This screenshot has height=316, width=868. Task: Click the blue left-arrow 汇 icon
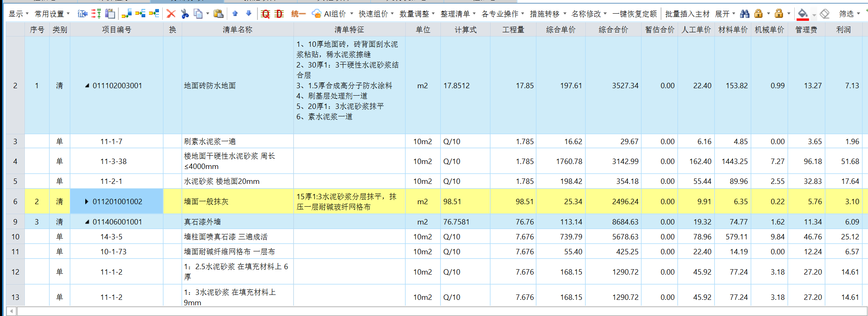tap(82, 14)
